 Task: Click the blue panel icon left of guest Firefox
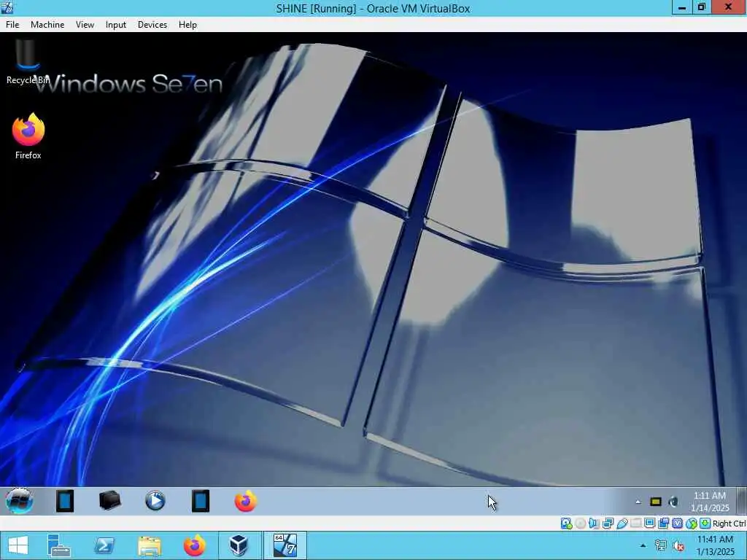[x=201, y=501]
